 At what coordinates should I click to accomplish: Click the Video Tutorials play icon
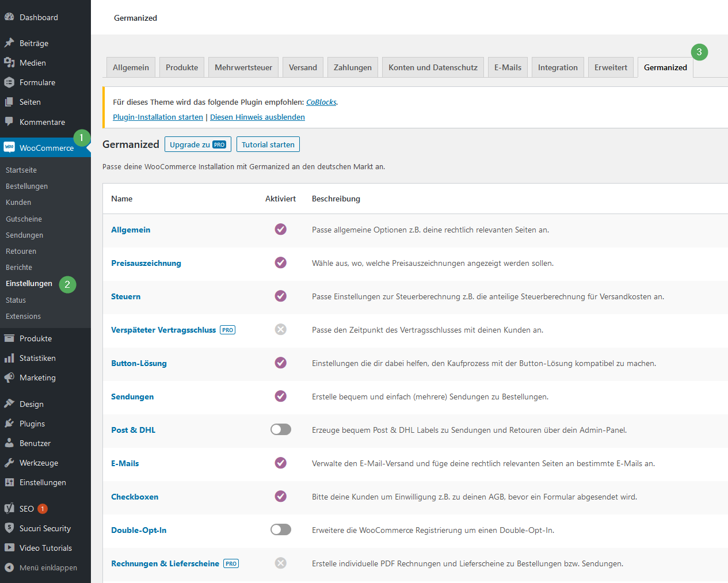[9, 548]
